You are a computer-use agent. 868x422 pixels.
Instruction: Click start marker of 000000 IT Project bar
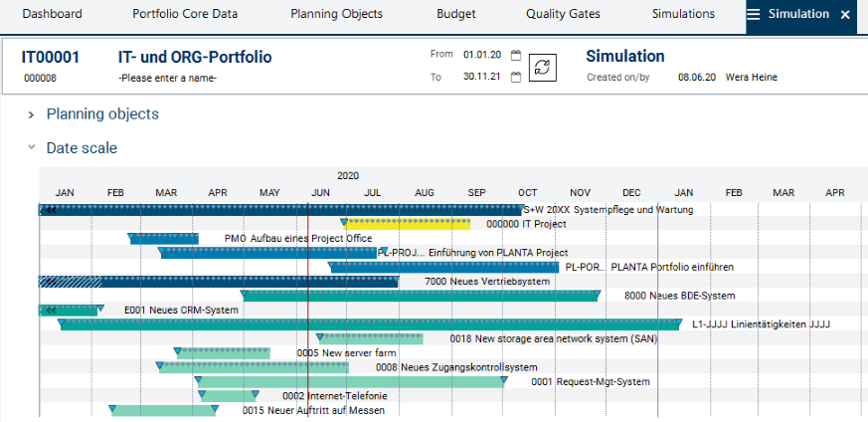pos(344,222)
